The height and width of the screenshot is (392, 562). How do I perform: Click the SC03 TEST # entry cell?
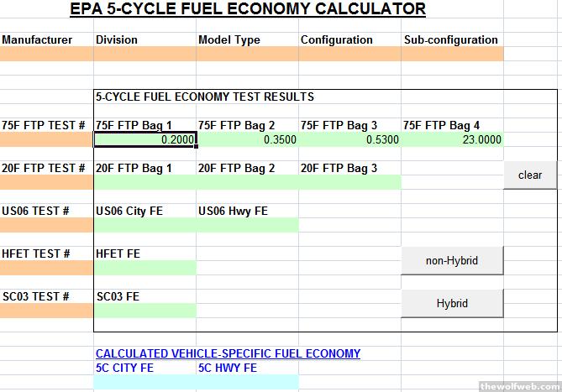pyautogui.click(x=46, y=311)
